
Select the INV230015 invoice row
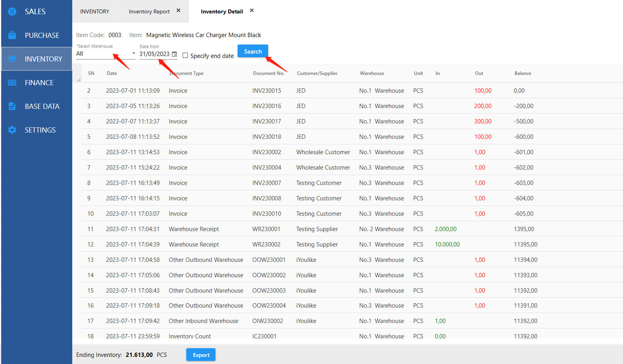(267, 91)
